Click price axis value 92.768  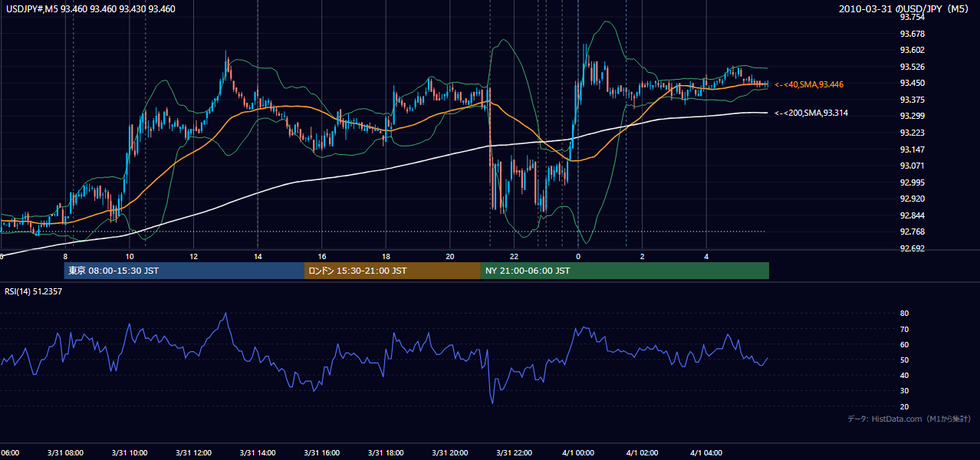[911, 232]
